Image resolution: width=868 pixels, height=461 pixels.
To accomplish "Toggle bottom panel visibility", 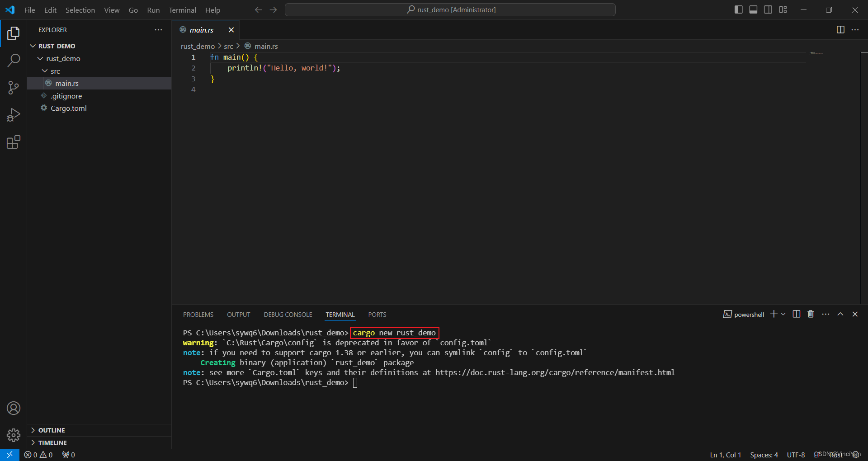I will [x=753, y=9].
